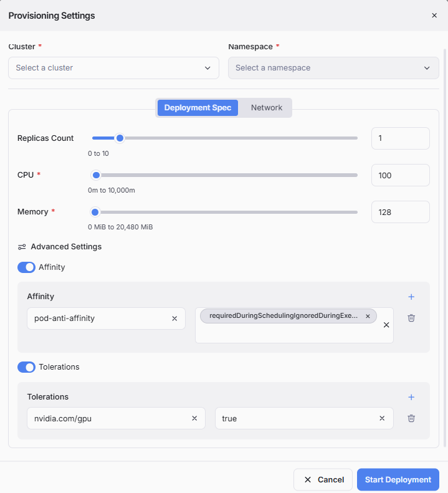This screenshot has width=448, height=493.
Task: Toggle the Affinity switch off
Action: [x=26, y=267]
